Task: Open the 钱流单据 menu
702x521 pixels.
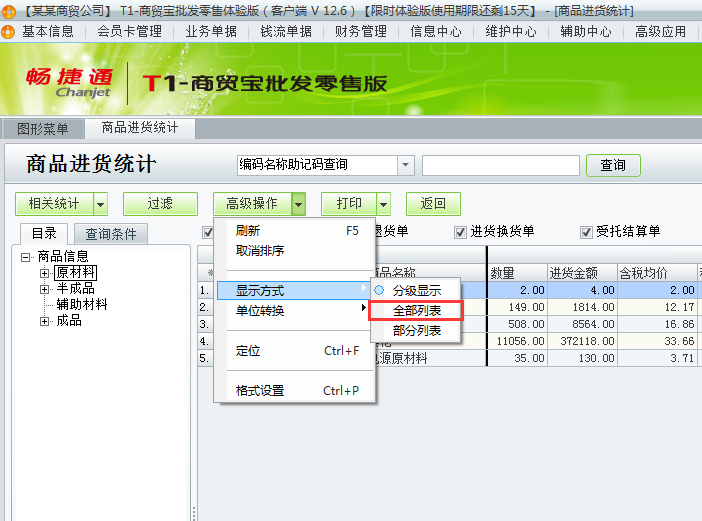Action: pyautogui.click(x=286, y=31)
